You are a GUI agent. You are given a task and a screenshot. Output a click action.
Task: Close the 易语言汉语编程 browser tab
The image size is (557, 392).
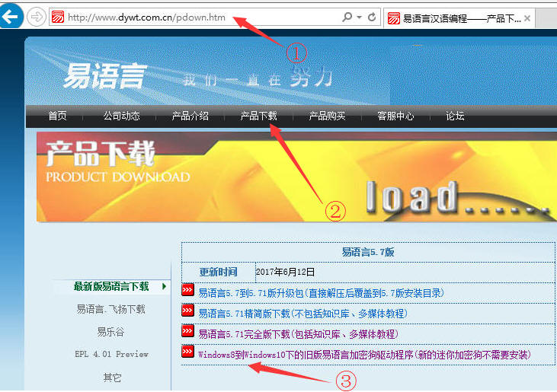coord(527,18)
